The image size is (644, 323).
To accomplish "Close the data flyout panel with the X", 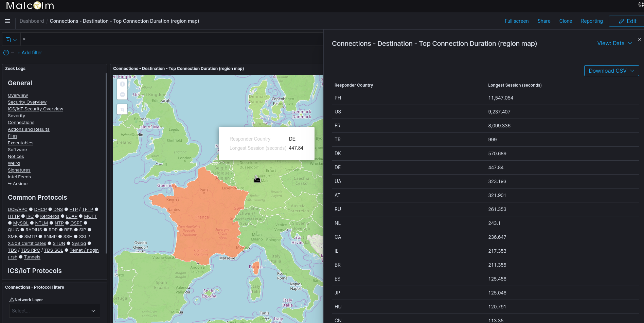I will click(x=639, y=39).
